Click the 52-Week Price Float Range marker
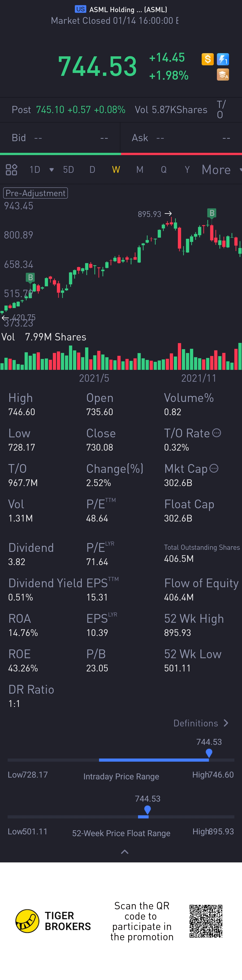This screenshot has height=980, width=242. pyautogui.click(x=147, y=810)
